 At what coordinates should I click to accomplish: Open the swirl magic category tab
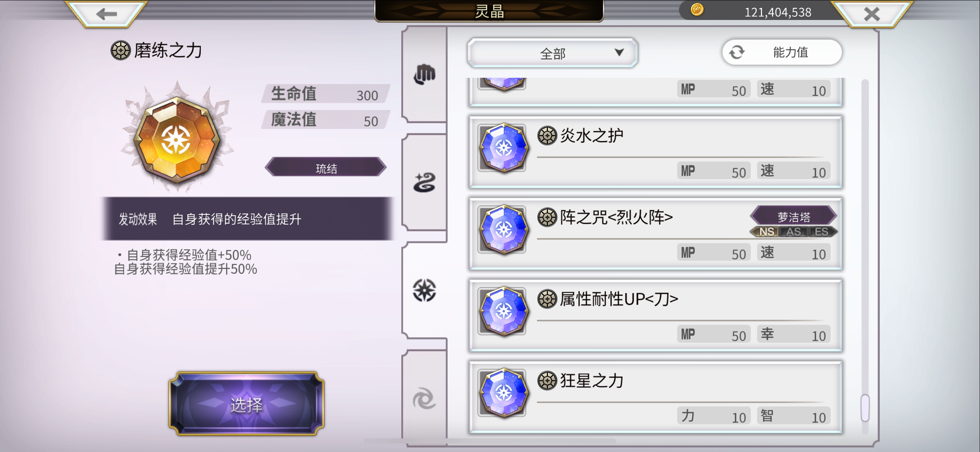point(424,182)
